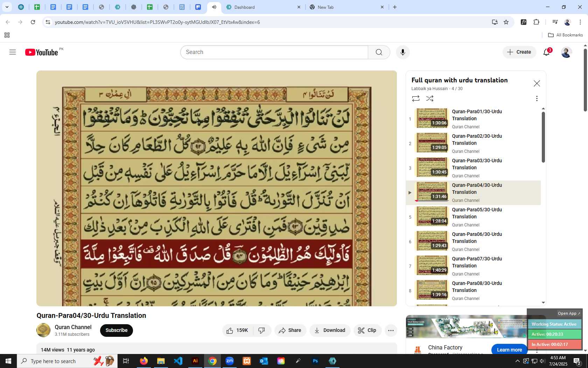Viewport: 588px width, 368px height.
Task: Start voice search with the microphone icon
Action: (403, 52)
